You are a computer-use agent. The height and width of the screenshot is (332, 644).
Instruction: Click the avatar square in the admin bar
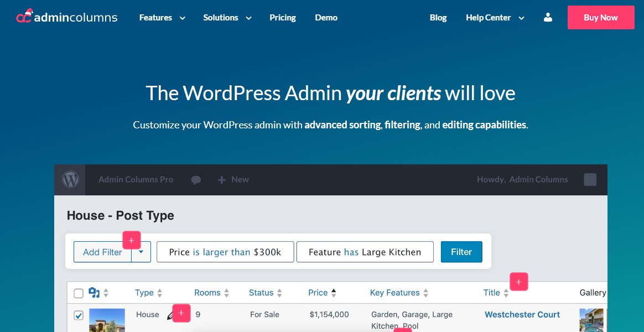[590, 179]
